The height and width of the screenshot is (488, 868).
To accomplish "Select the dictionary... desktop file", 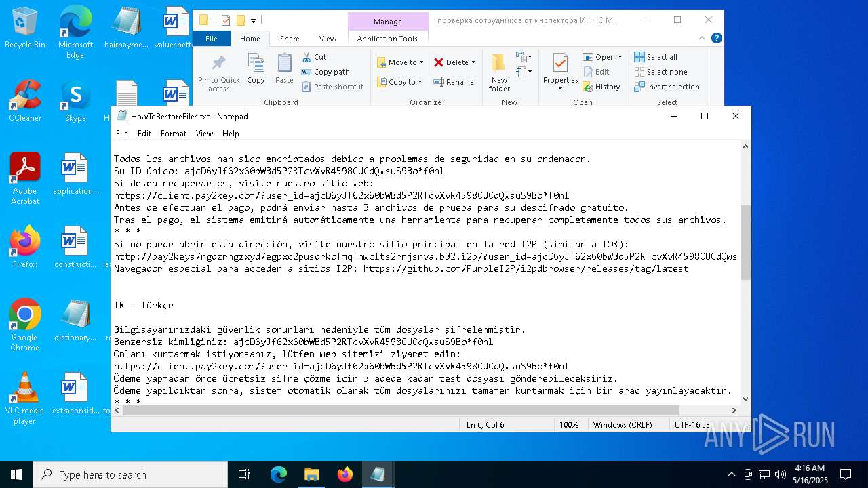I will coord(75,321).
